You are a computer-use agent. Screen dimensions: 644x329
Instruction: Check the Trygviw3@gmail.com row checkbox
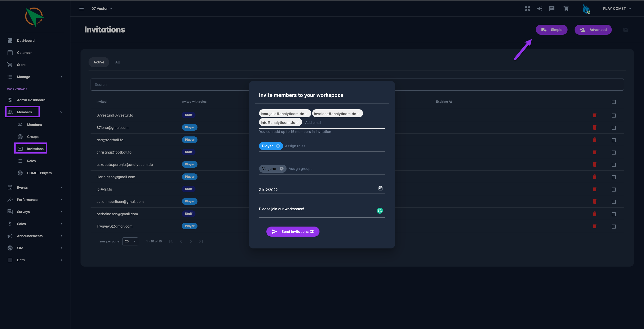(614, 227)
